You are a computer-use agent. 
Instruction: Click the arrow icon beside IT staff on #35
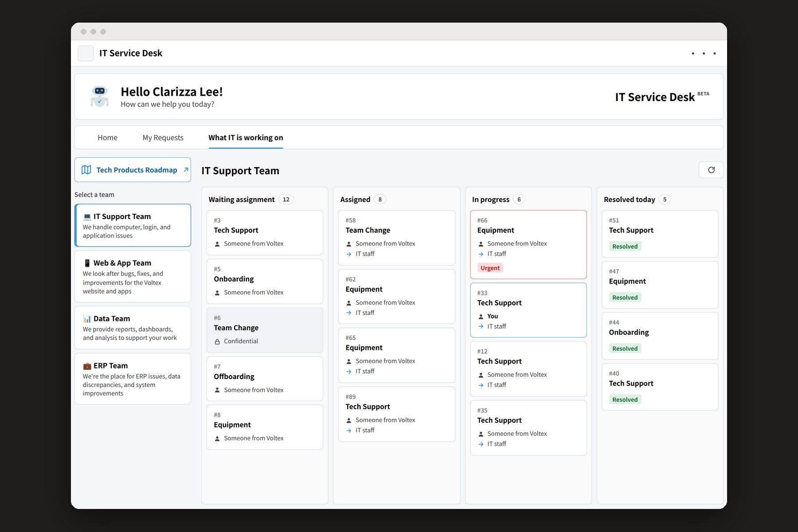pyautogui.click(x=481, y=444)
